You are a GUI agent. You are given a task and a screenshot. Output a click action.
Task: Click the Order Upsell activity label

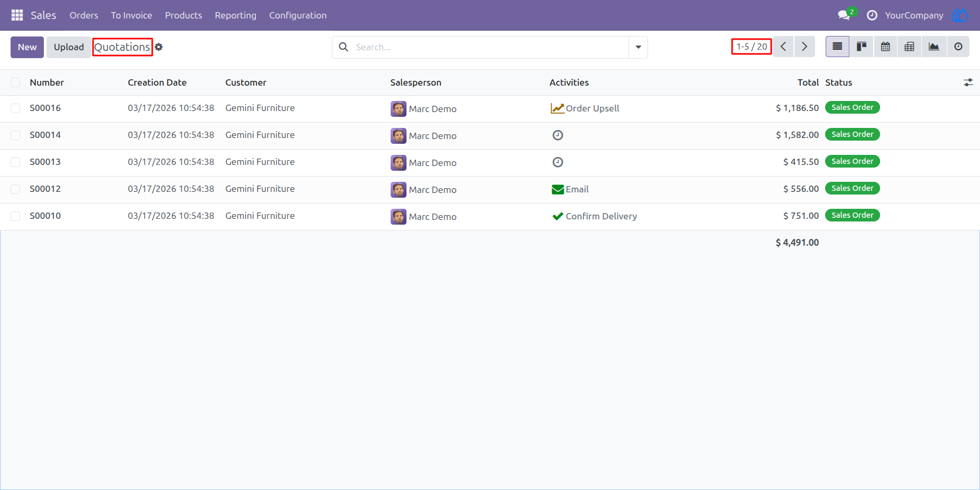click(x=593, y=108)
